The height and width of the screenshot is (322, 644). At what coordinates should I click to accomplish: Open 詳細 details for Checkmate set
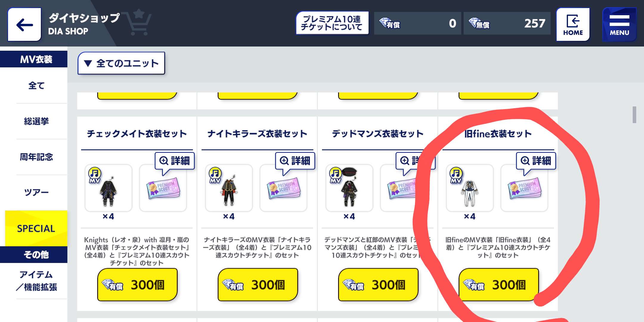(175, 161)
